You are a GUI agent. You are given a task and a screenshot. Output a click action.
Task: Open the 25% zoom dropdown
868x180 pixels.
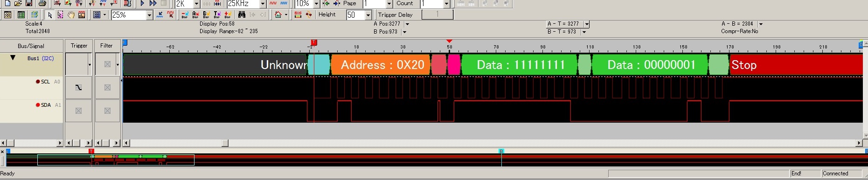point(149,15)
